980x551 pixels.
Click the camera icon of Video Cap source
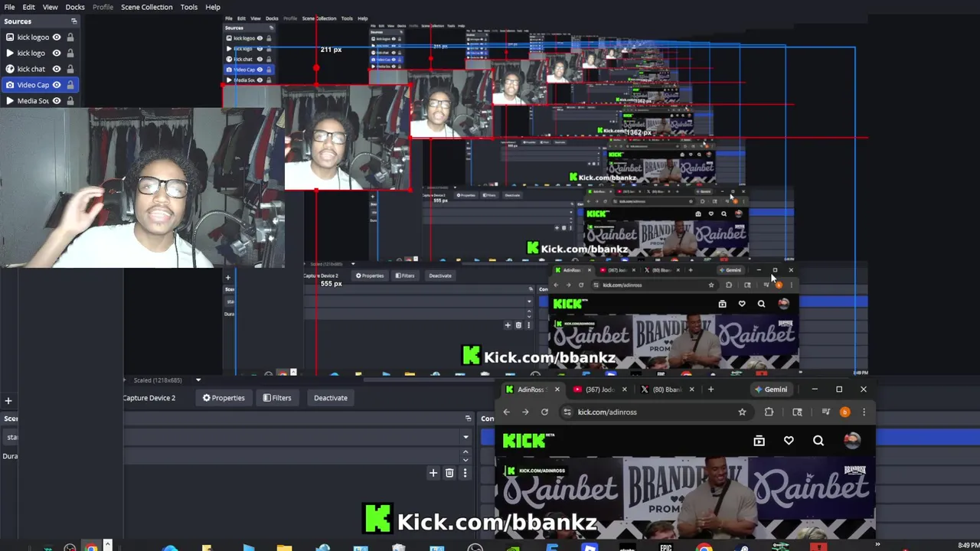9,85
